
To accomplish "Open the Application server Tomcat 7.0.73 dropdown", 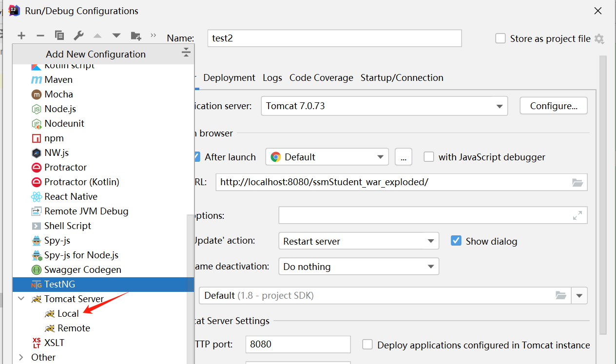I will (x=385, y=106).
